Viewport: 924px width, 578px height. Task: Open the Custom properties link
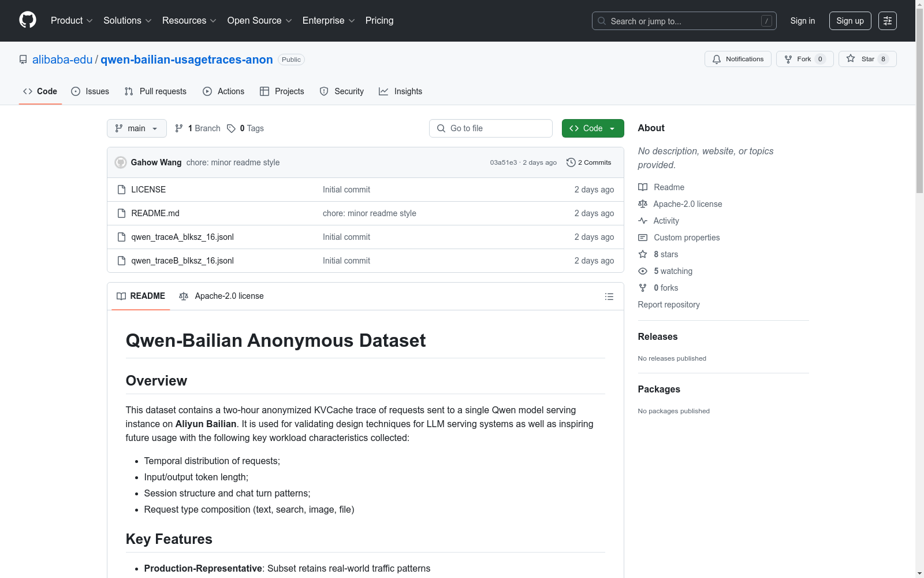[x=687, y=238]
